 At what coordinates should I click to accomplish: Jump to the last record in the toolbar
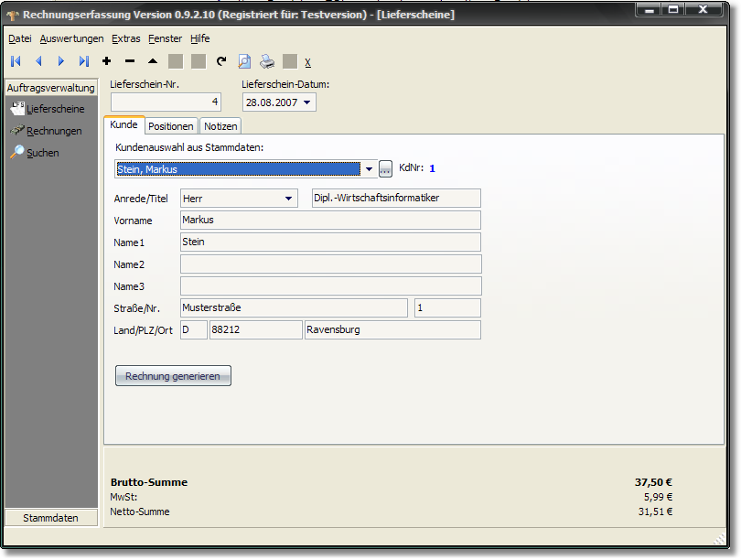point(84,61)
